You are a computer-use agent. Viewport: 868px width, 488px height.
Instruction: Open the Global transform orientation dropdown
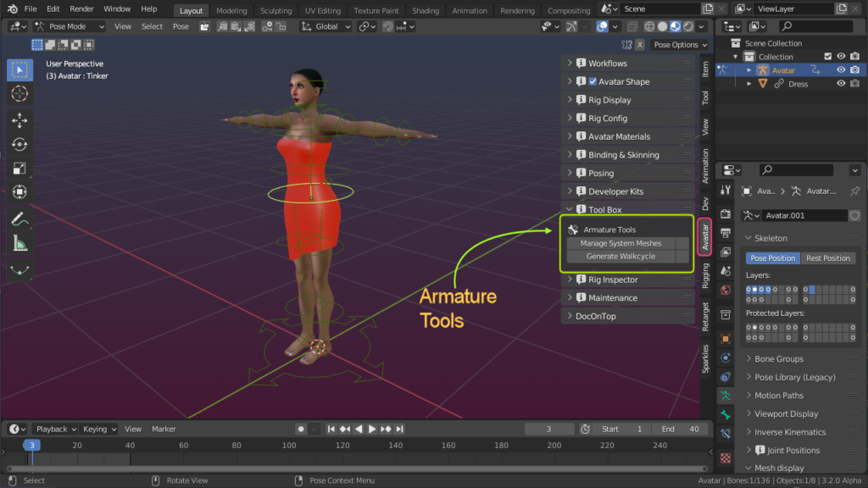[x=326, y=25]
